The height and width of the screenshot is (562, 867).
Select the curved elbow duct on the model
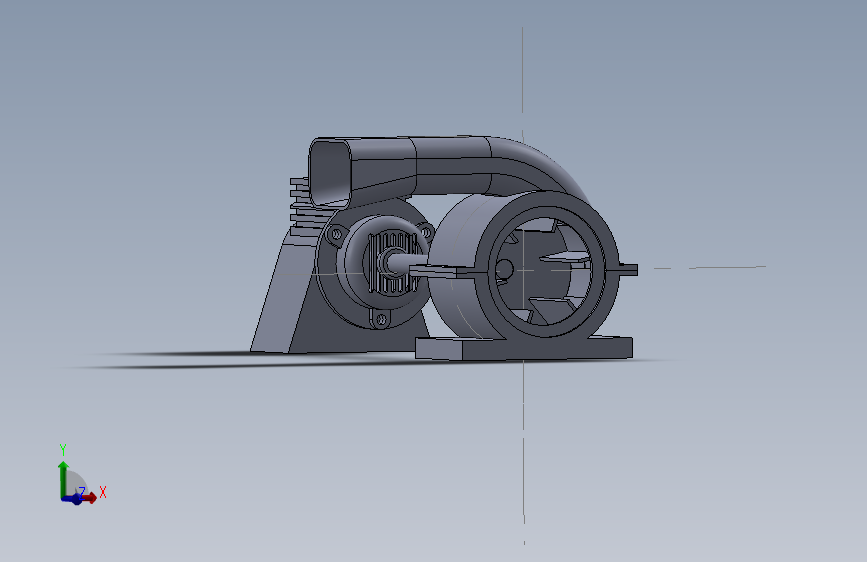539,165
